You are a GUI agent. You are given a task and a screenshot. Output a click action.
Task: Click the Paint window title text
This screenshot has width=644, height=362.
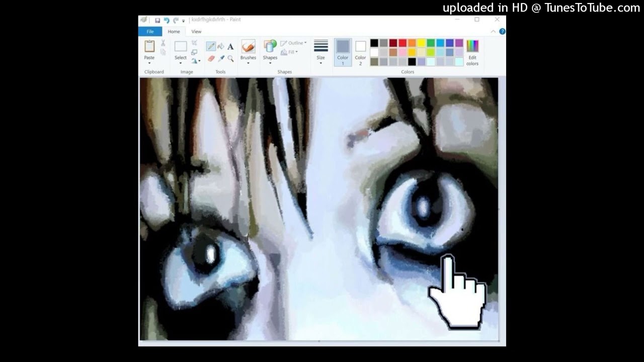tap(216, 20)
